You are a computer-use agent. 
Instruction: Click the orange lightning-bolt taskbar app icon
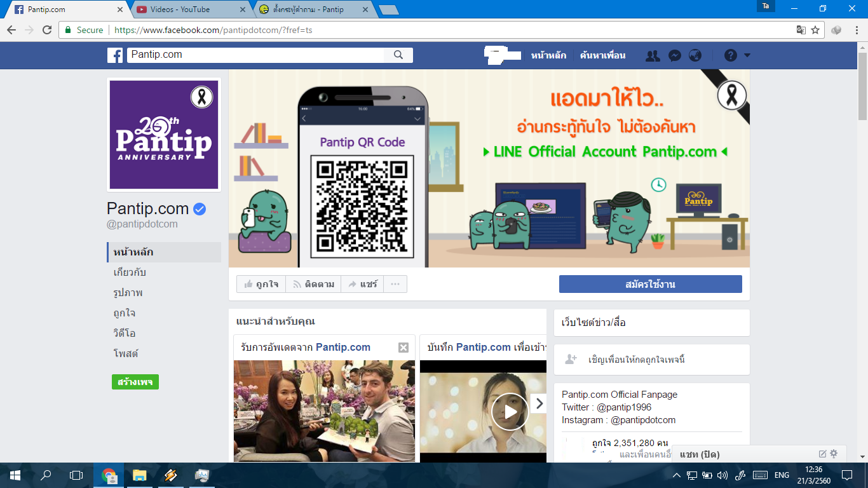click(x=170, y=475)
